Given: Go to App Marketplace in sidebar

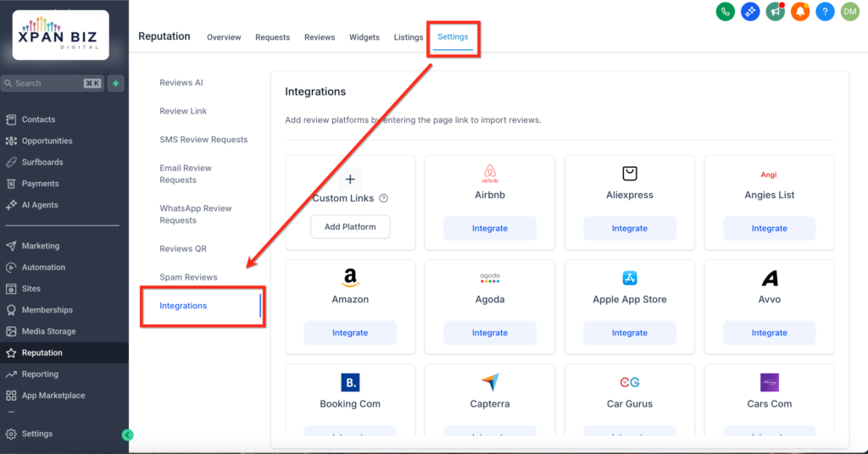Looking at the screenshot, I should click(53, 396).
